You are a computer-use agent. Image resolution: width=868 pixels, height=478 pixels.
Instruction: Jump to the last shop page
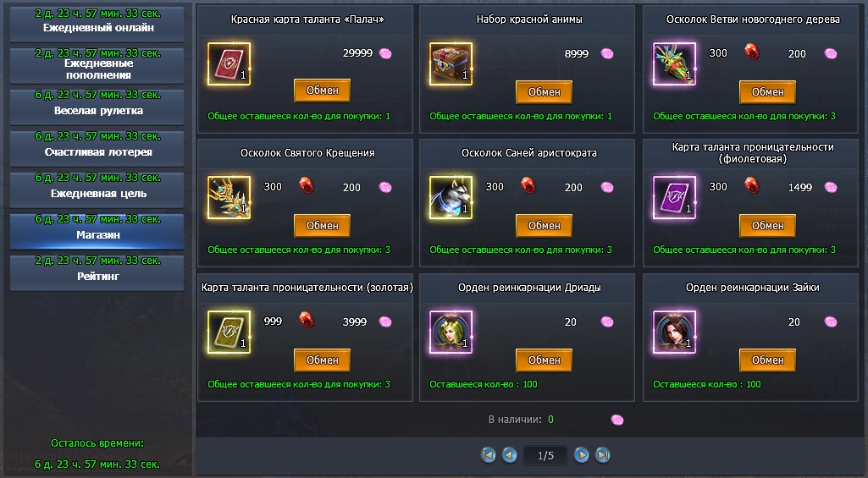[603, 455]
